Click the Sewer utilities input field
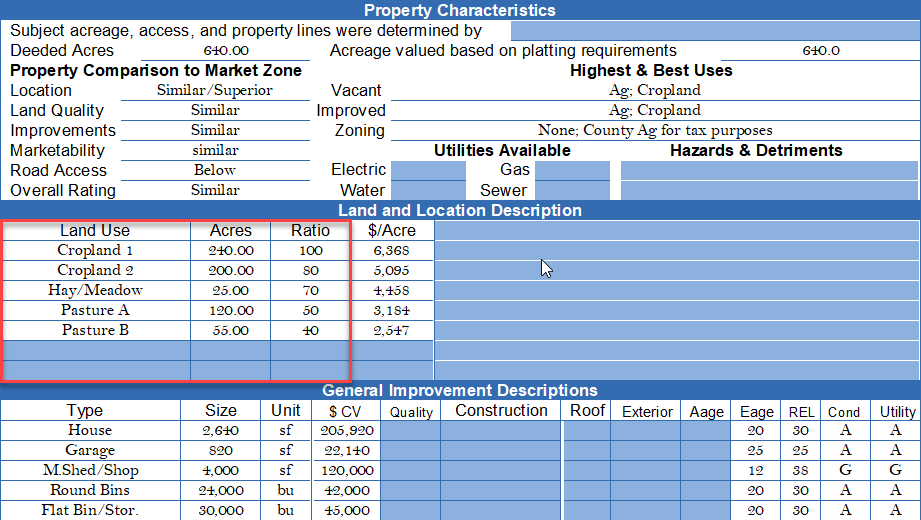Image resolution: width=921 pixels, height=520 pixels. click(571, 190)
